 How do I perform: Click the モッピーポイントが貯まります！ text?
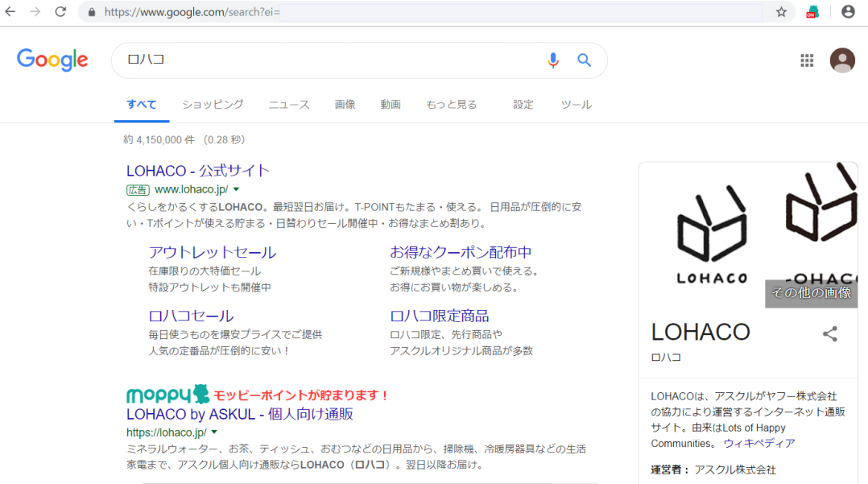[x=301, y=395]
